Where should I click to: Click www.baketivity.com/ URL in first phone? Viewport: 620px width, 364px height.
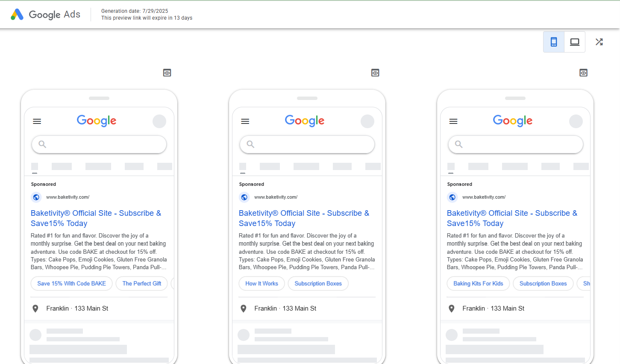tap(68, 197)
